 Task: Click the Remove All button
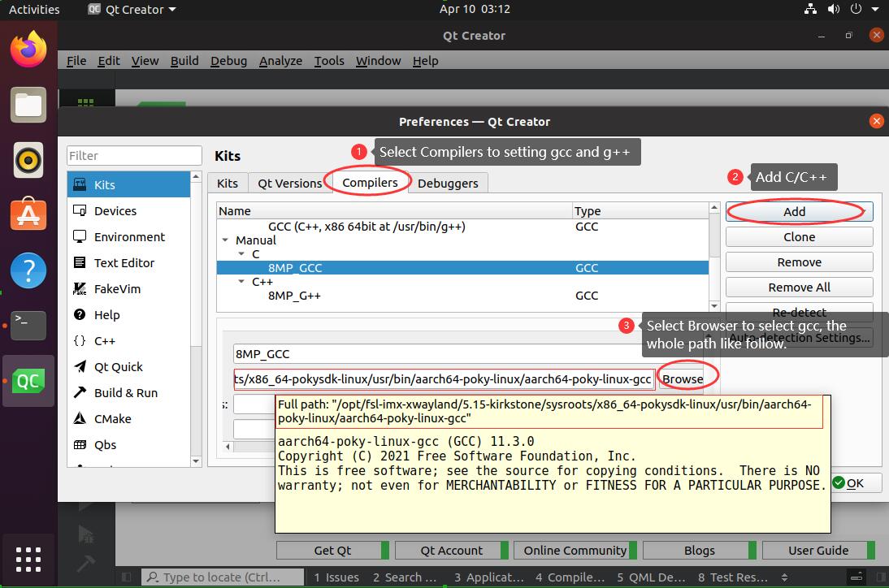[x=800, y=288]
